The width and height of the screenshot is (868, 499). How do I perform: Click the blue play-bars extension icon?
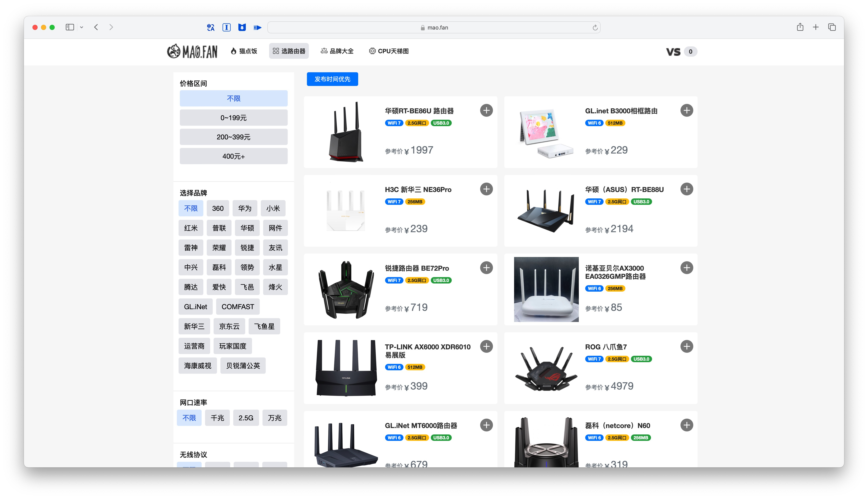click(x=257, y=27)
